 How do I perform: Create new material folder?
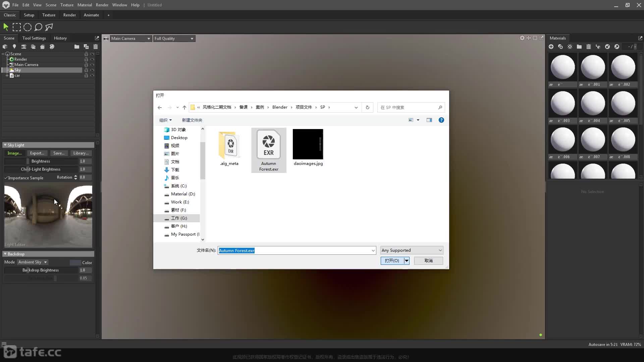tap(579, 47)
